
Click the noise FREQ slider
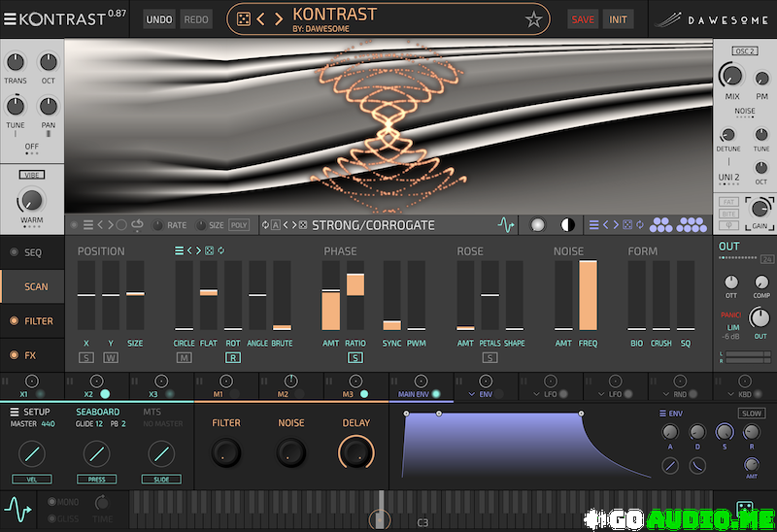pos(588,295)
